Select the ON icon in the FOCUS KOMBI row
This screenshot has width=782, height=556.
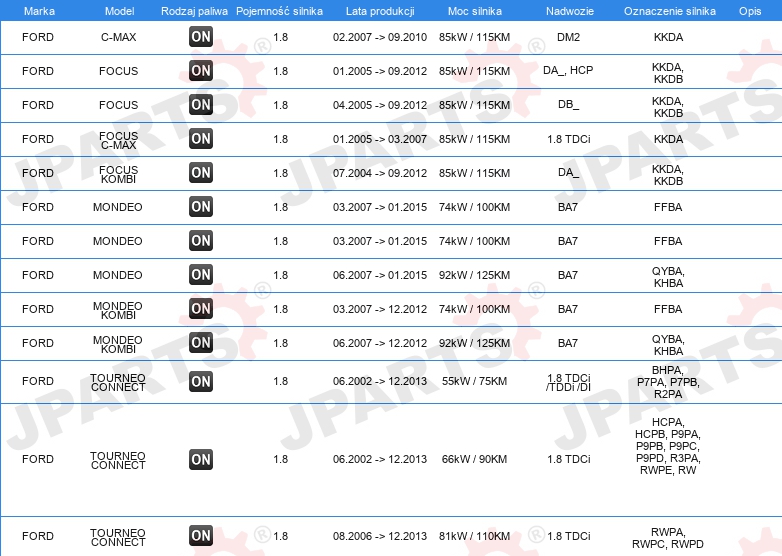pos(201,173)
